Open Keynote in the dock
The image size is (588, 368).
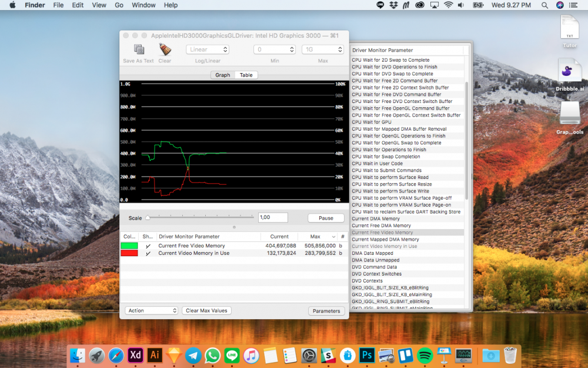[444, 355]
